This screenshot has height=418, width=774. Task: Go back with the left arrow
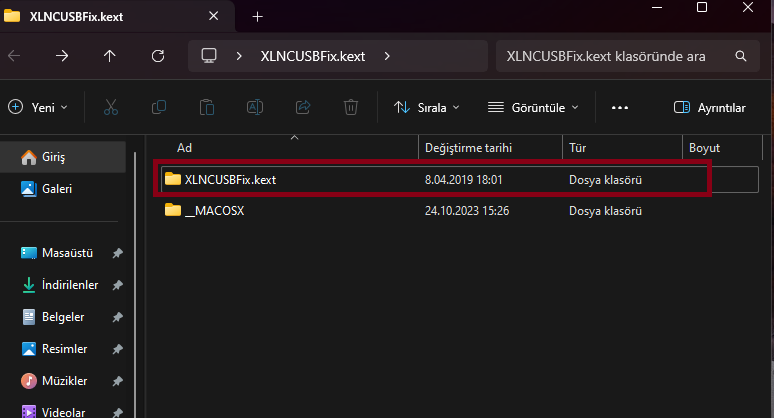(14, 56)
